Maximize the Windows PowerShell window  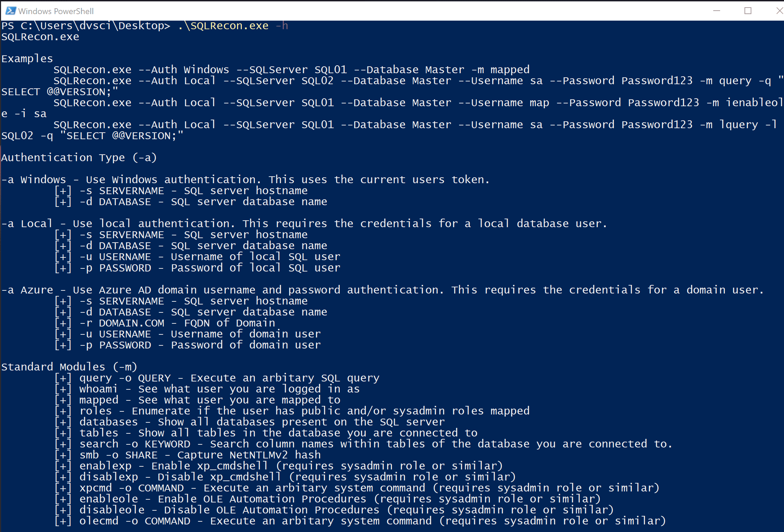(748, 11)
